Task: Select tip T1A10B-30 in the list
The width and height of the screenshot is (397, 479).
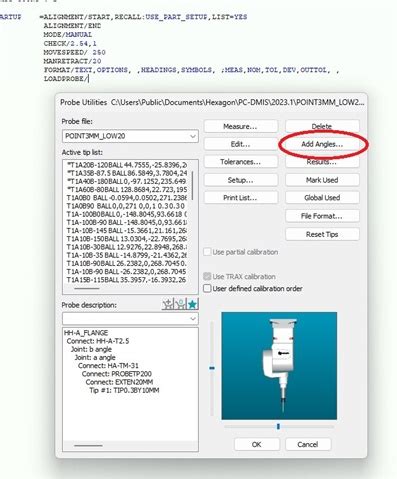Action: 127,247
